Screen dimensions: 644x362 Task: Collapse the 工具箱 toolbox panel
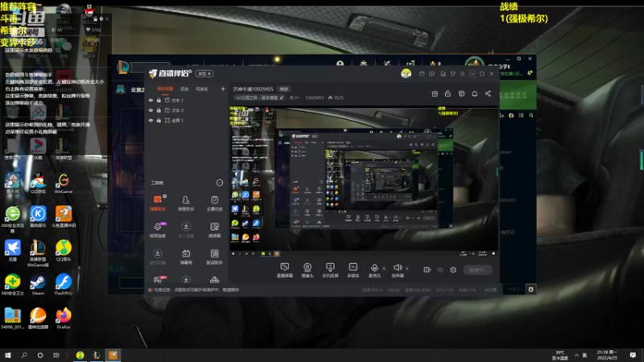pyautogui.click(x=219, y=183)
